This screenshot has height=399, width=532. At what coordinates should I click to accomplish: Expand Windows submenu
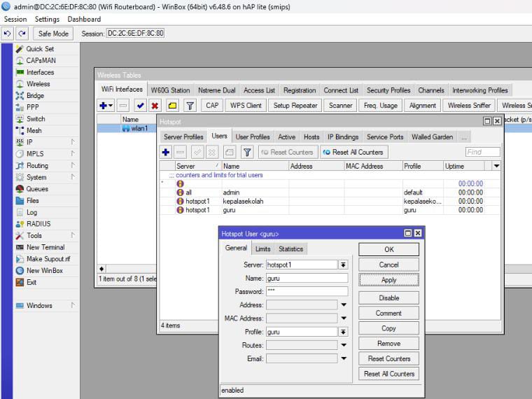pyautogui.click(x=73, y=305)
